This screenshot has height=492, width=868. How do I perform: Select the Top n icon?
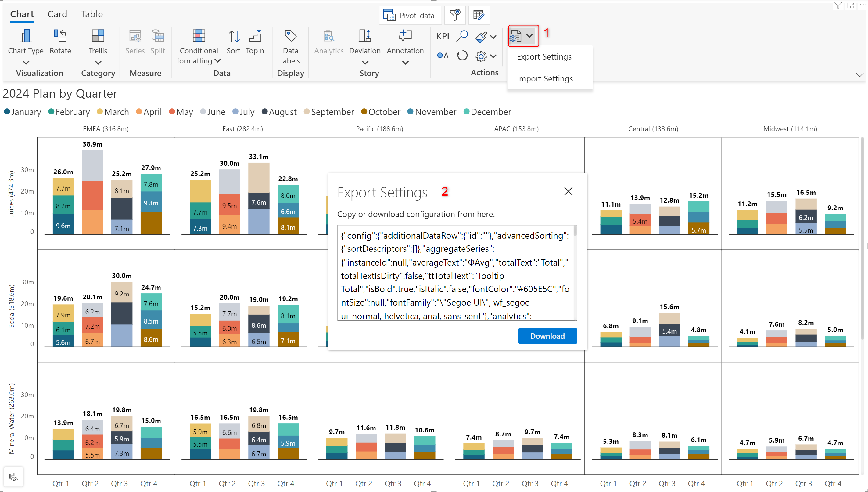(255, 36)
